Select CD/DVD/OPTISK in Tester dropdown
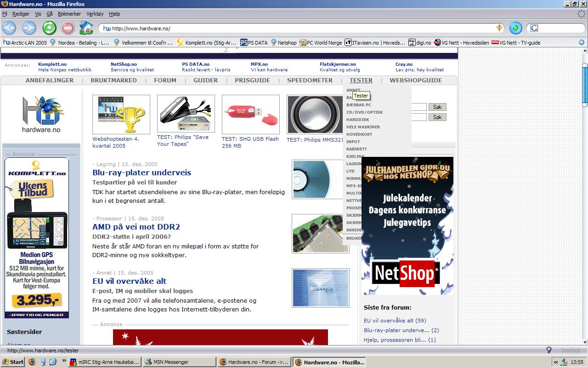The image size is (588, 368). 364,112
